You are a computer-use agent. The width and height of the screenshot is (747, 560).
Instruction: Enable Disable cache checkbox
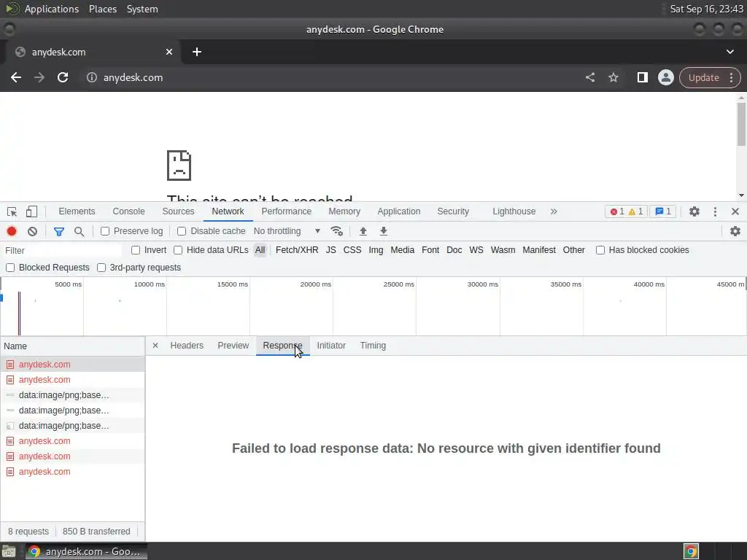click(182, 231)
